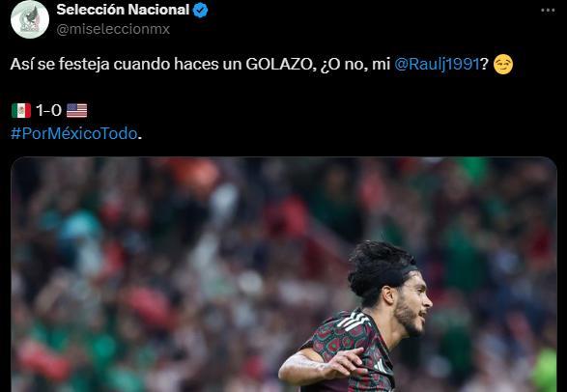Click the blue verified badge

[200, 11]
